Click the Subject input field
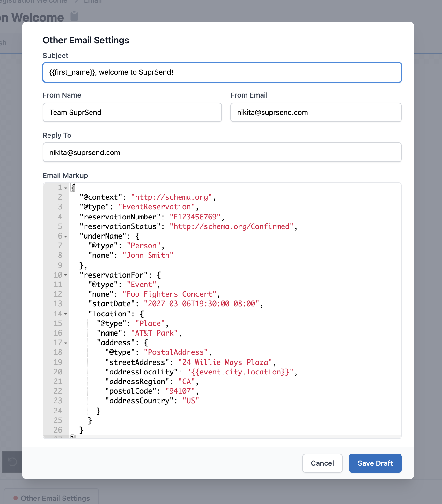The height and width of the screenshot is (504, 442). tap(222, 72)
